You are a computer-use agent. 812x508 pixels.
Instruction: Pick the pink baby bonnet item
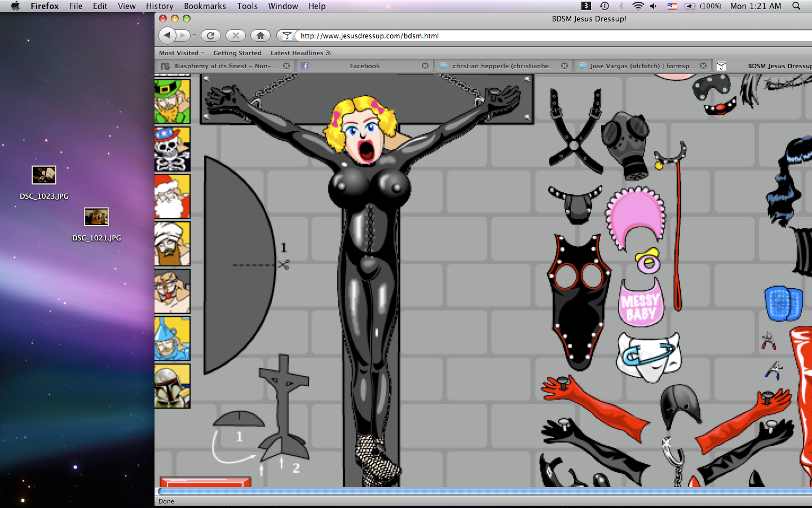point(635,218)
